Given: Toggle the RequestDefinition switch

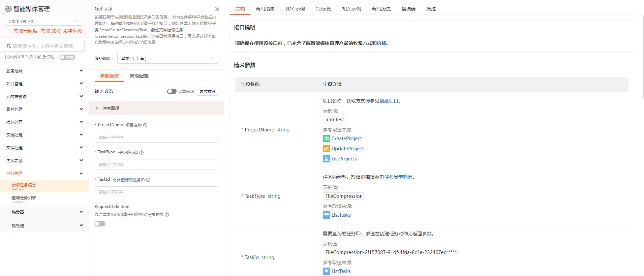Looking at the screenshot, I should 100,224.
